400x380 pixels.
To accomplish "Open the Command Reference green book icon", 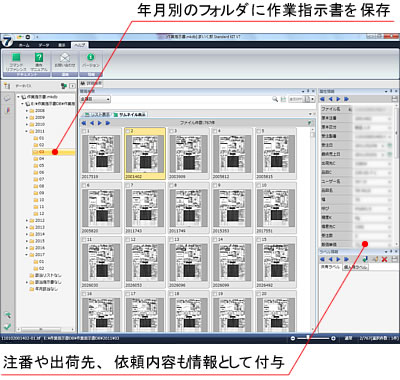I will (16, 57).
